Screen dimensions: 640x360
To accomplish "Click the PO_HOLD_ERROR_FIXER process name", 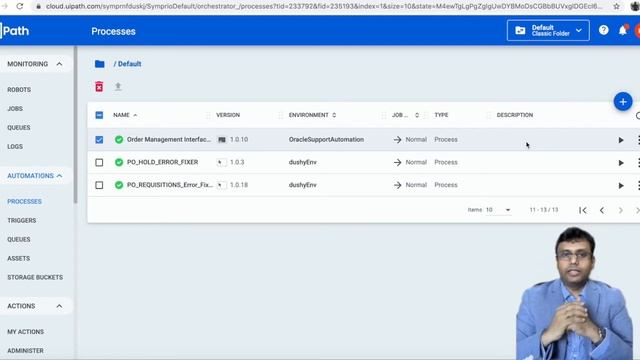I will [162, 162].
